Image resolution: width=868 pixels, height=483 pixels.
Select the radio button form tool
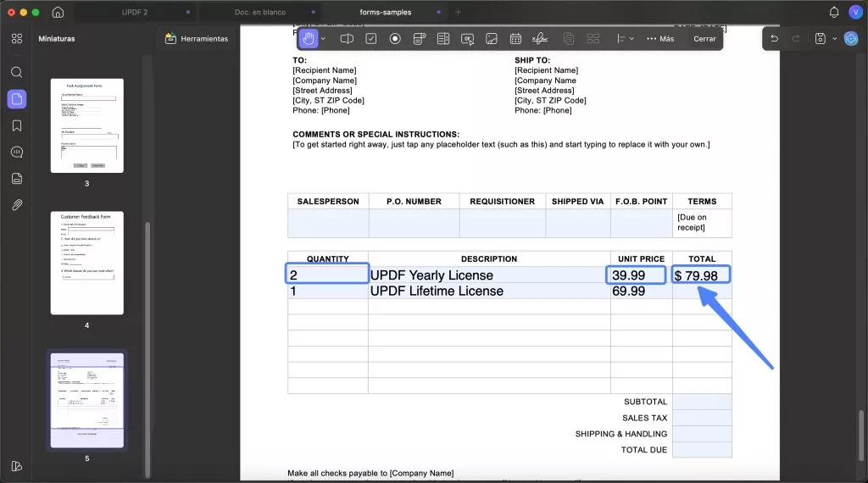pos(395,39)
